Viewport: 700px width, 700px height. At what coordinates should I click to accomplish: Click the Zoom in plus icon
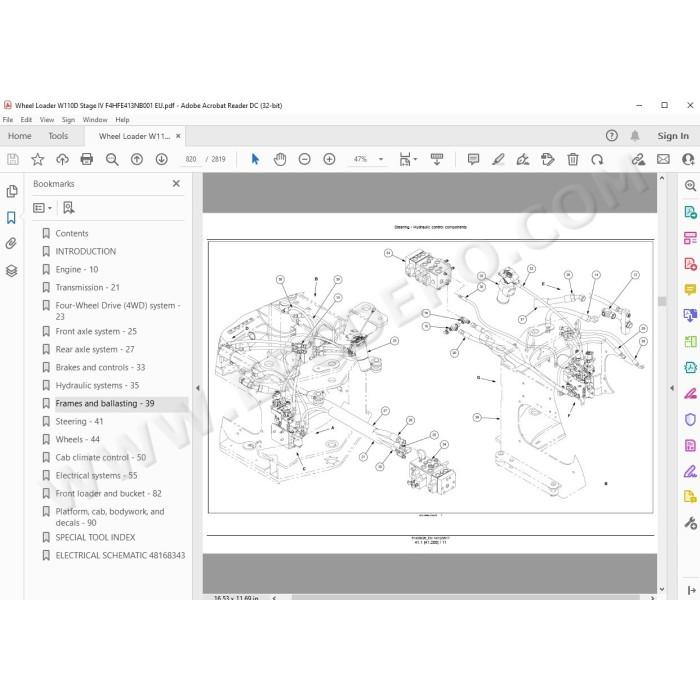(x=329, y=159)
